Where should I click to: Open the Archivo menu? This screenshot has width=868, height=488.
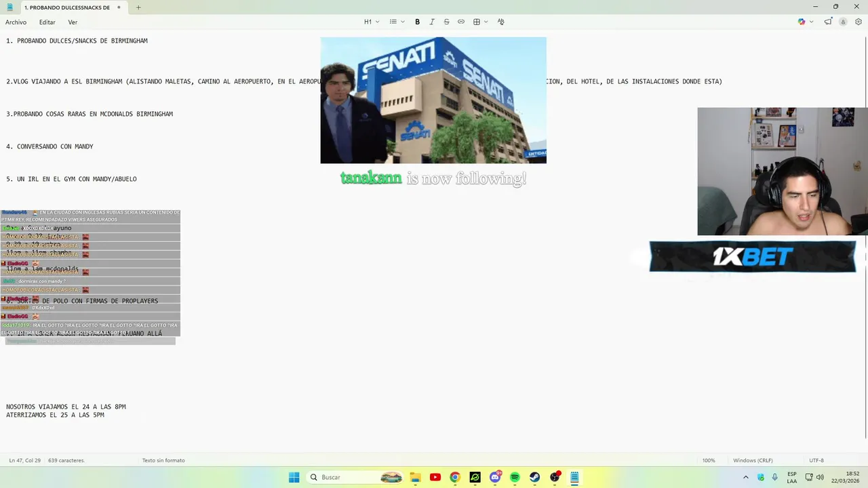16,22
